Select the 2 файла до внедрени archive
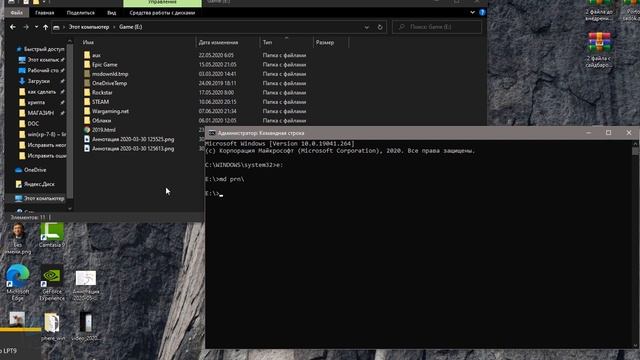The width and height of the screenshot is (640, 360). (599, 11)
